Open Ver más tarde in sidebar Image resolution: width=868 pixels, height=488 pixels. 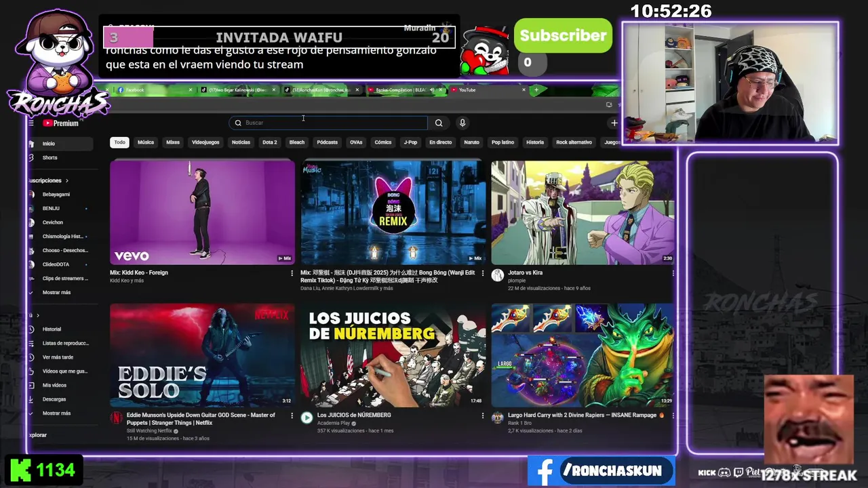pos(60,357)
